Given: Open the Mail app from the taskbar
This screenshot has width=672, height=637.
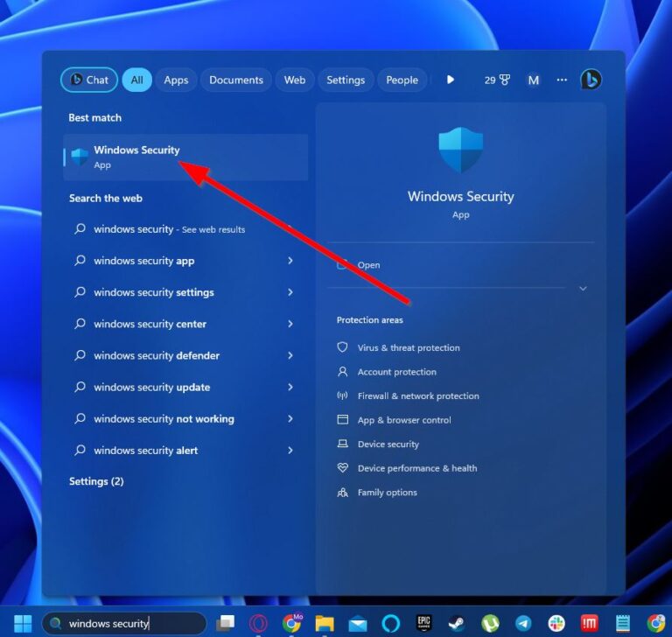Looking at the screenshot, I should 358,623.
